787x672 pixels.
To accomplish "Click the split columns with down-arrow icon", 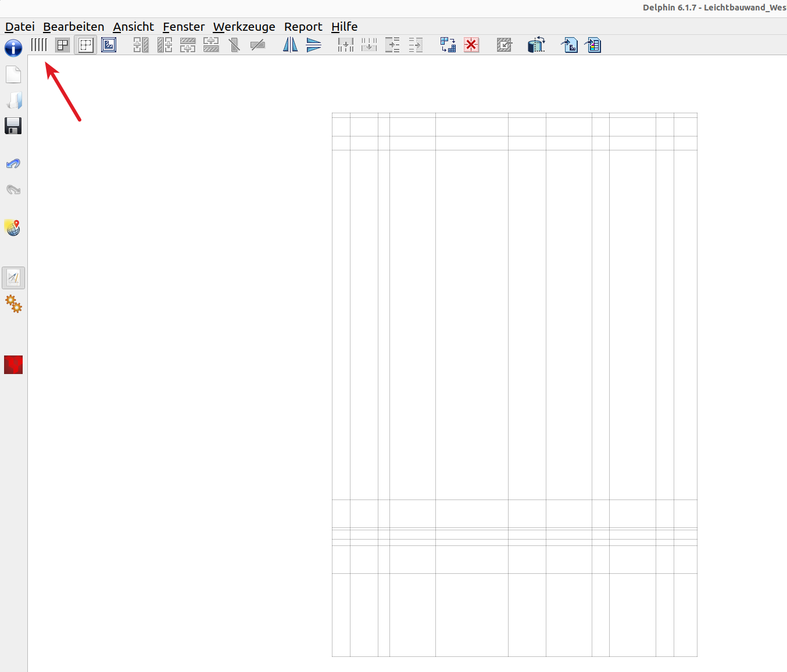I will (x=346, y=45).
